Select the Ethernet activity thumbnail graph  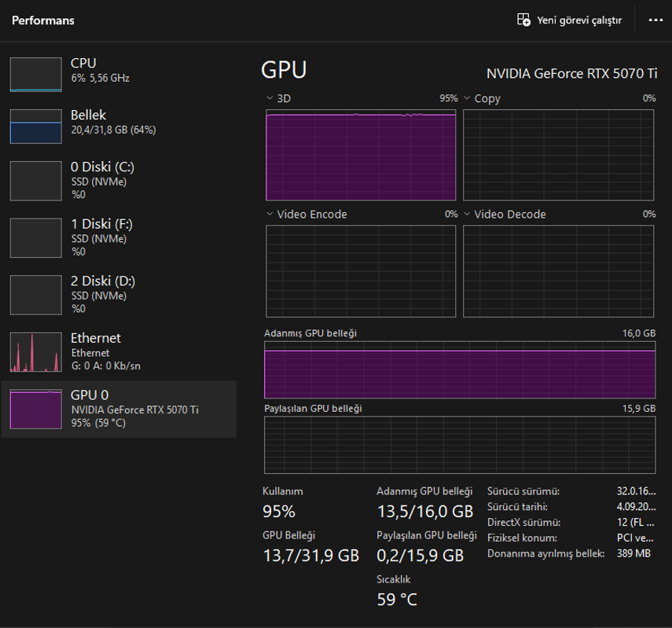point(36,352)
